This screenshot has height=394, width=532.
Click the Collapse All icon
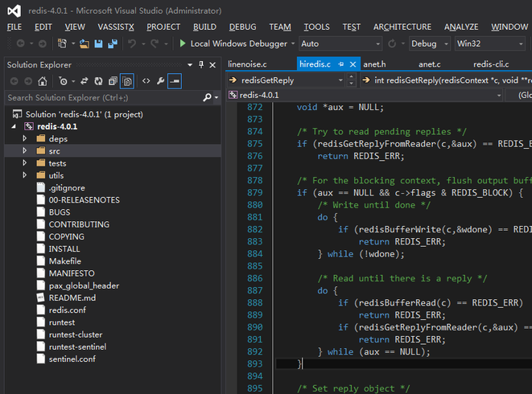(x=113, y=81)
